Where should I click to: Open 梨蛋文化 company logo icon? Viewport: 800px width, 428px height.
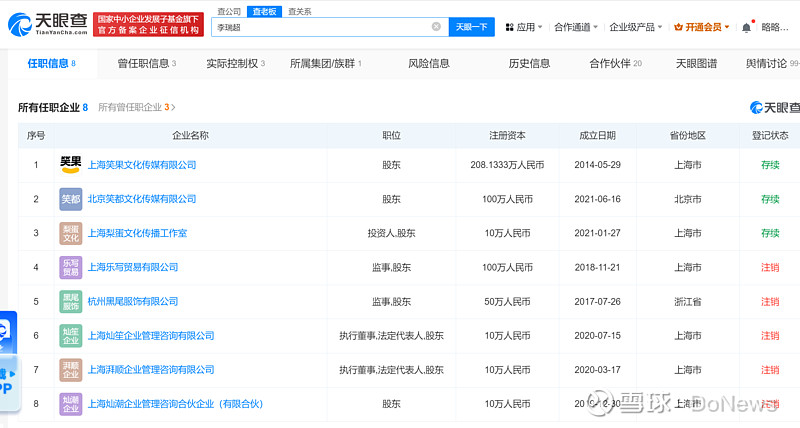point(70,233)
